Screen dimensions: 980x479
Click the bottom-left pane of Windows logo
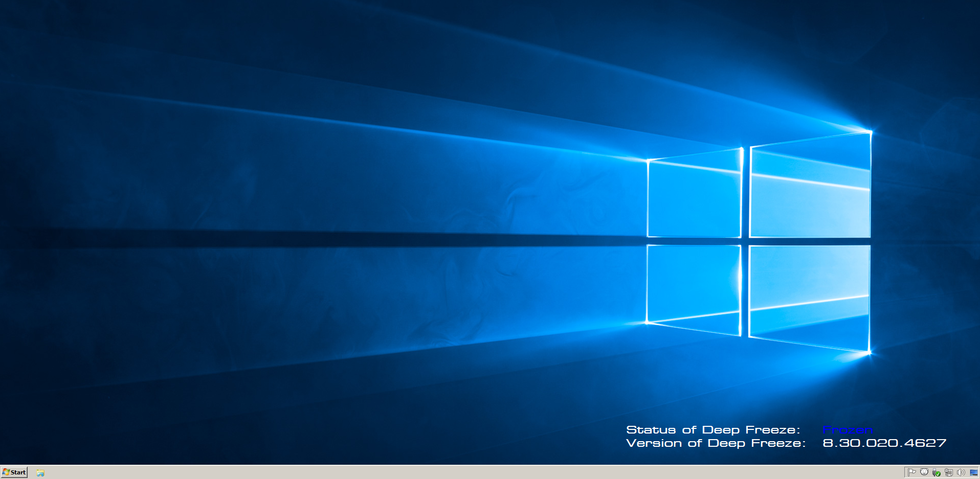click(694, 286)
